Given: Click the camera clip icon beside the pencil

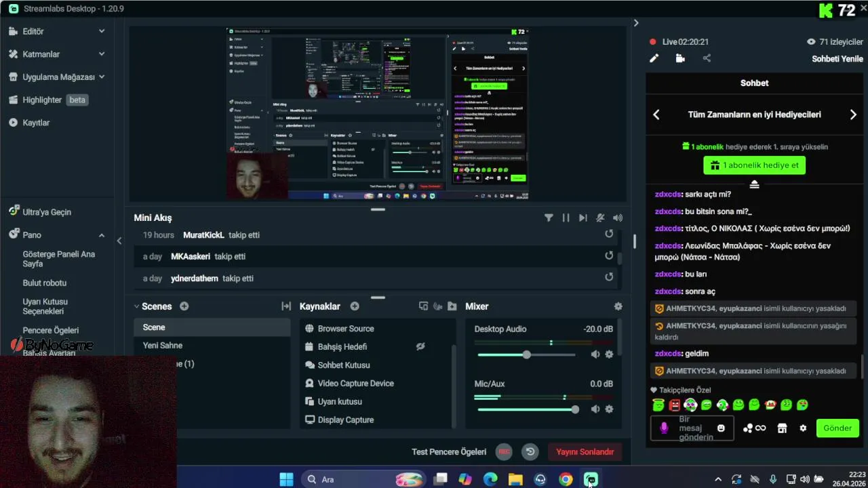Looking at the screenshot, I should [x=680, y=58].
